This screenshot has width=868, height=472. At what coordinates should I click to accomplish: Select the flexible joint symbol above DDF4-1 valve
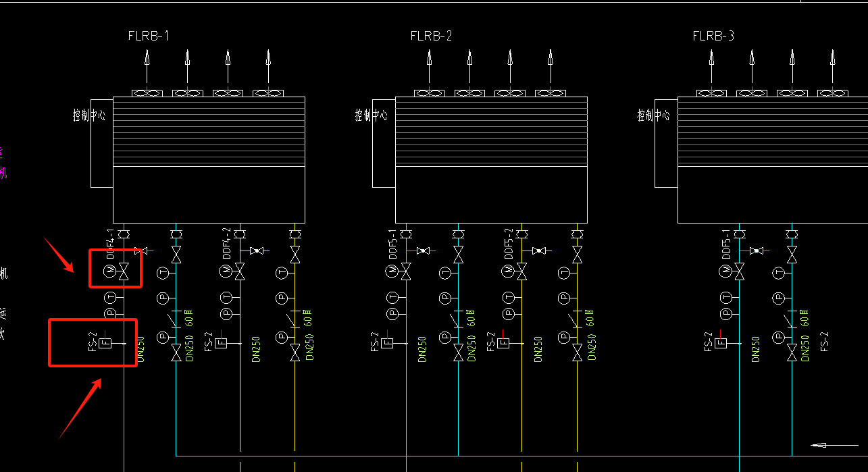coord(124,234)
